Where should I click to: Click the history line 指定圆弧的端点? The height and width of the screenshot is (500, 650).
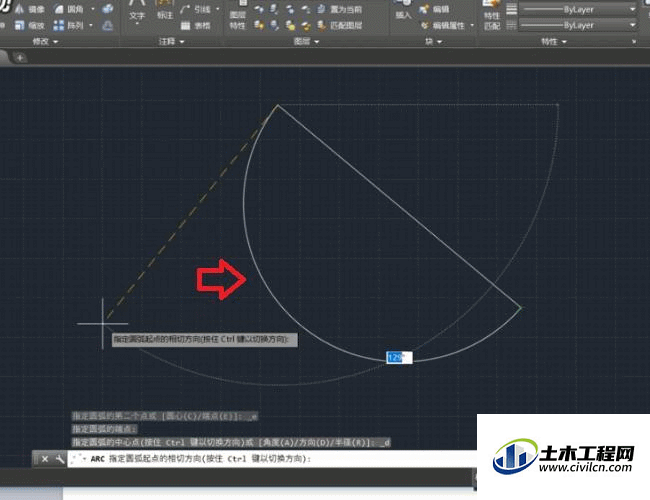[104, 429]
